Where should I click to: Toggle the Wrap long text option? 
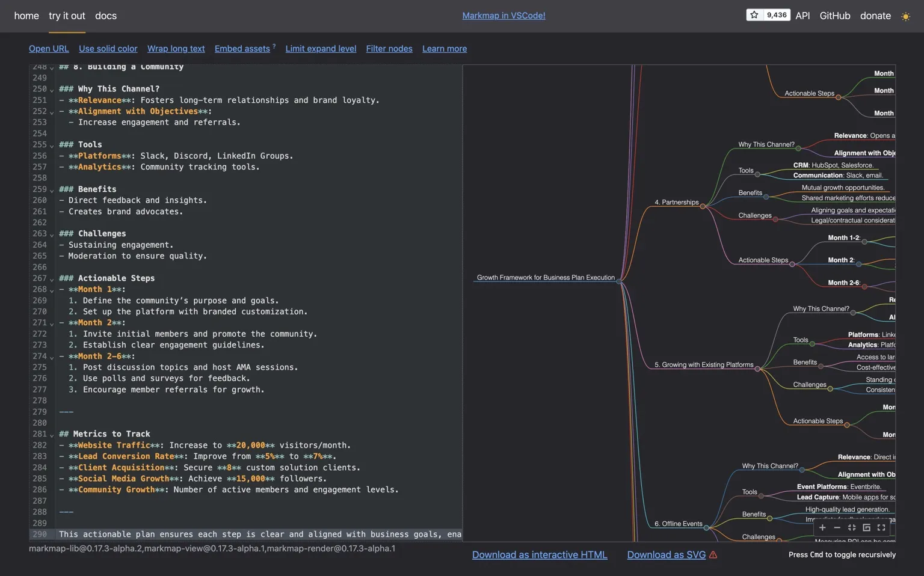click(x=176, y=49)
